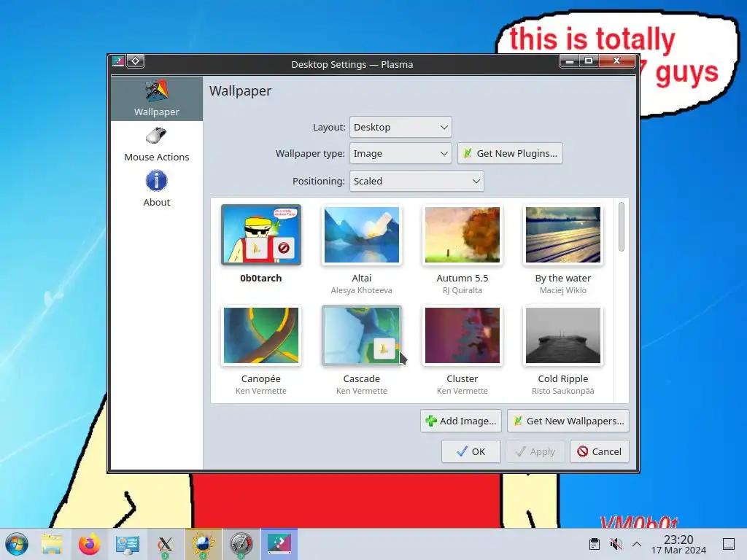Select the Autumn 5.5 wallpaper thumbnail
This screenshot has height=560, width=747.
462,234
